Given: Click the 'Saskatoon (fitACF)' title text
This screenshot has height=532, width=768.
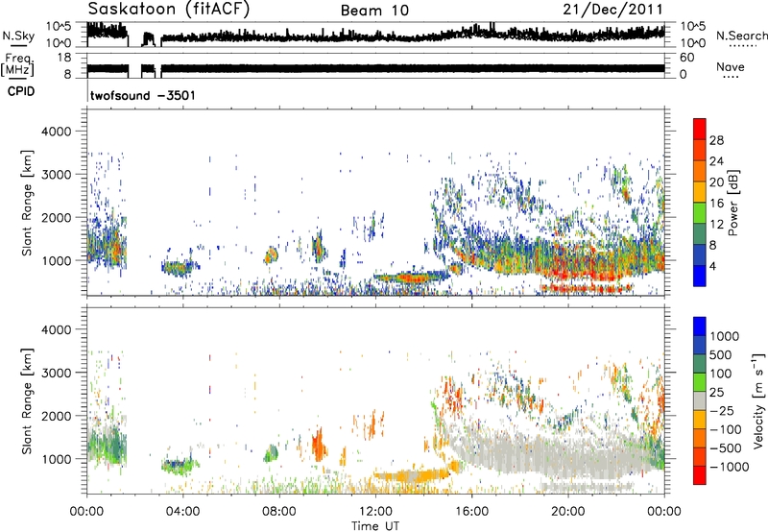Looking at the screenshot, I should 169,10.
